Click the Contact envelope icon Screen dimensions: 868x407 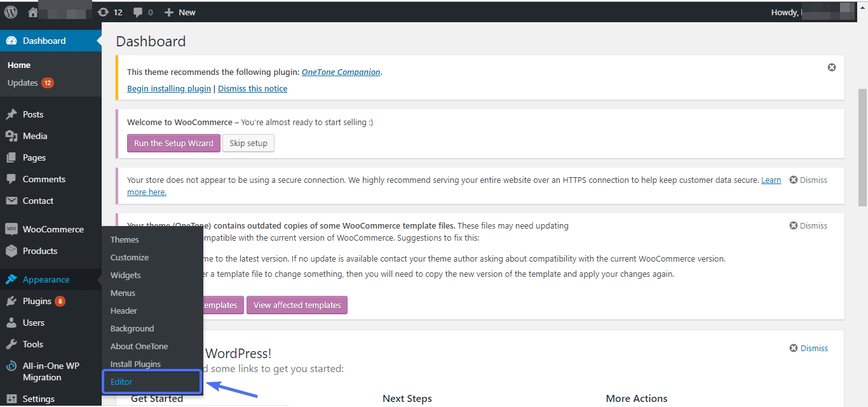pyautogui.click(x=11, y=201)
